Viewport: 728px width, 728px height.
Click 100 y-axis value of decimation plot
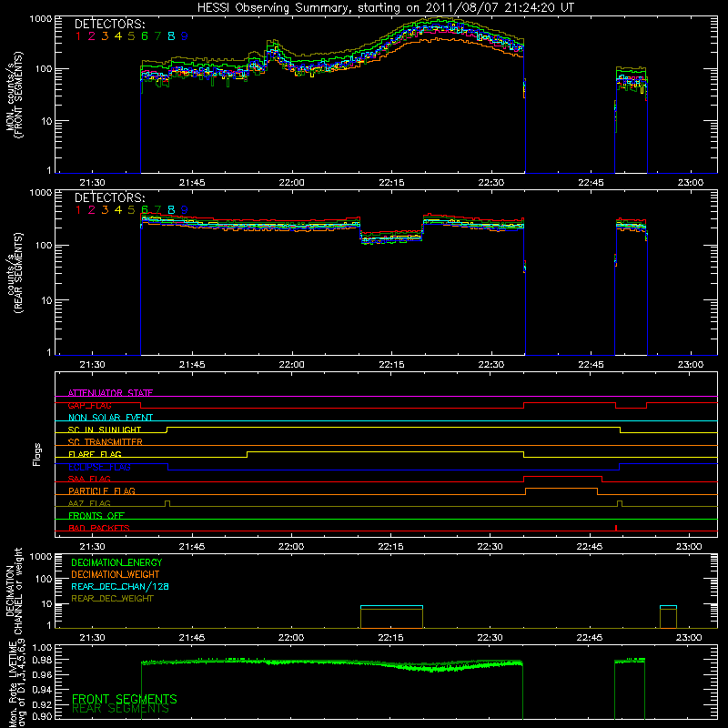tap(44, 579)
